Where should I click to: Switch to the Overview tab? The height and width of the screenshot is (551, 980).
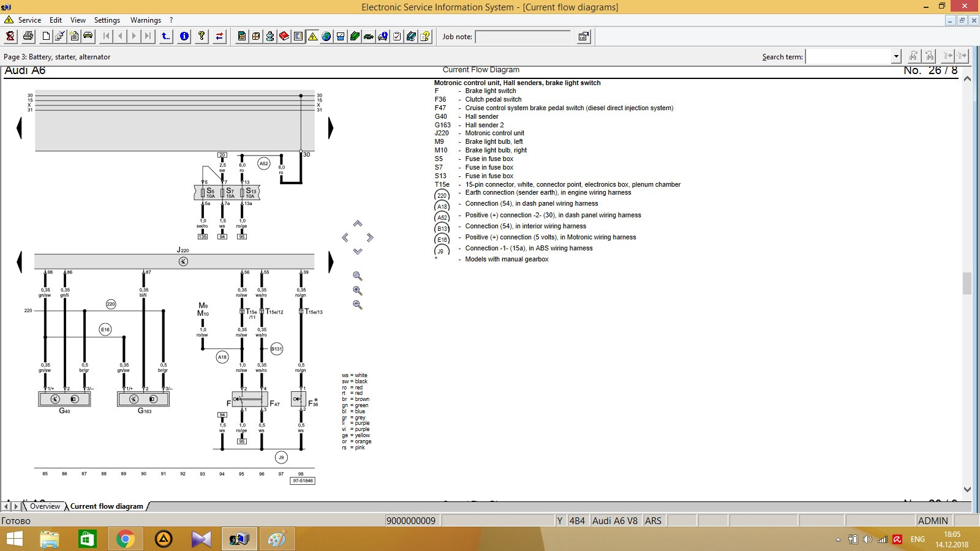coord(45,506)
